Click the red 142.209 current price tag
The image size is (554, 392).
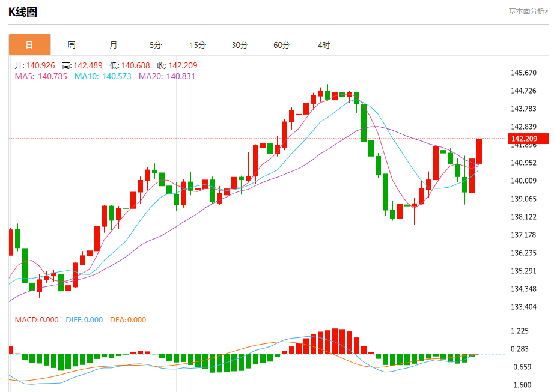click(528, 139)
